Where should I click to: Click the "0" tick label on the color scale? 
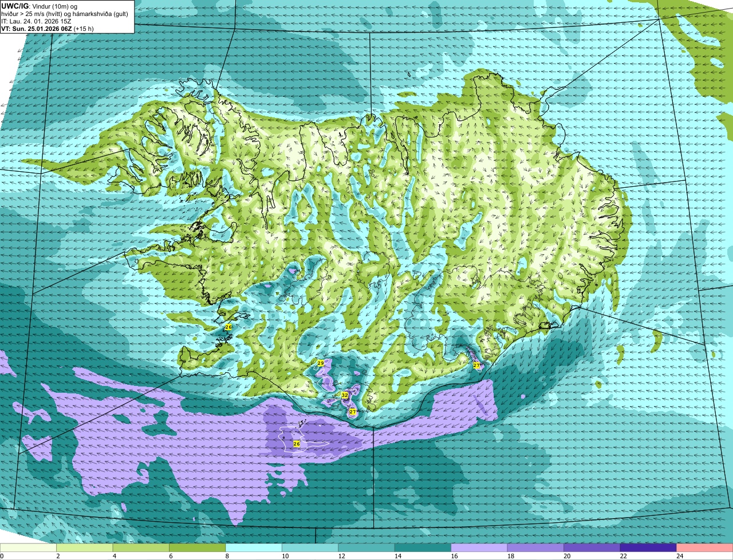point(2,556)
